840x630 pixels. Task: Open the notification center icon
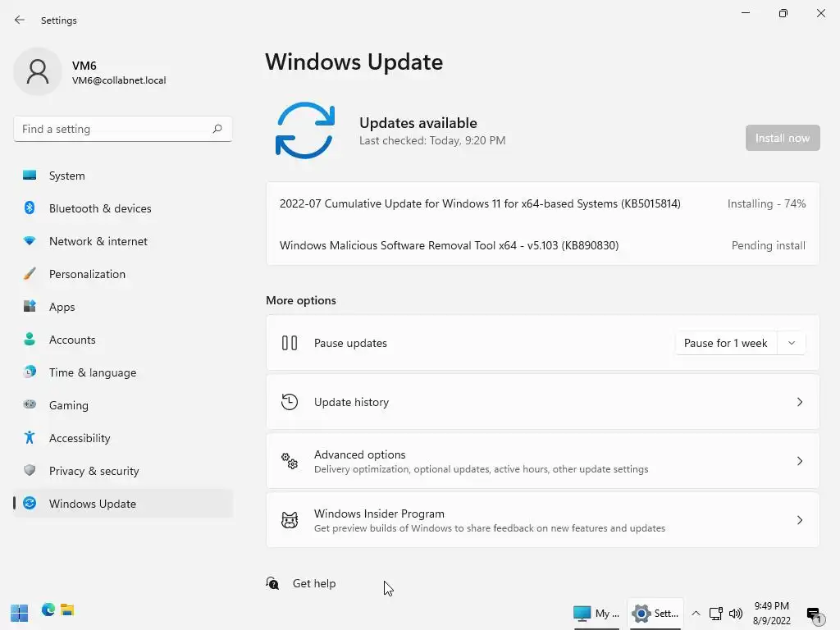click(815, 615)
